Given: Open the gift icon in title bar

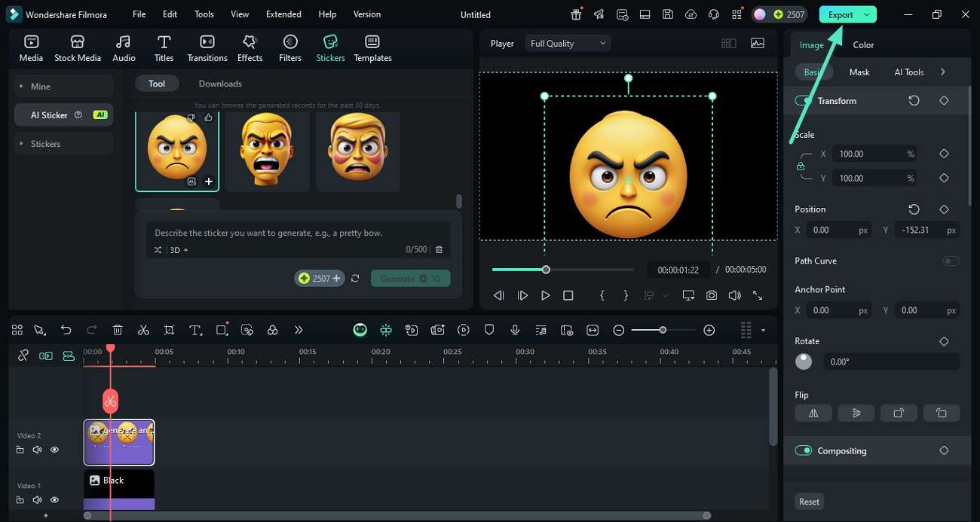Looking at the screenshot, I should [576, 14].
